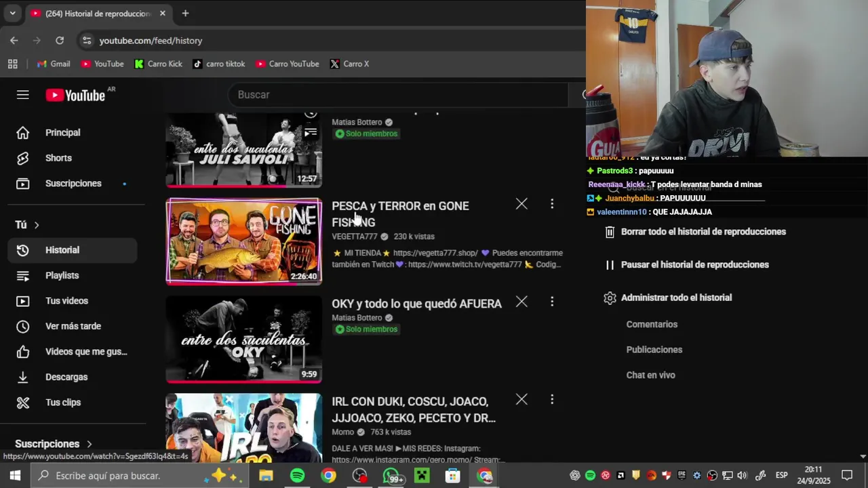Open the site information icon in address bar
This screenshot has width=868, height=488.
(x=86, y=41)
